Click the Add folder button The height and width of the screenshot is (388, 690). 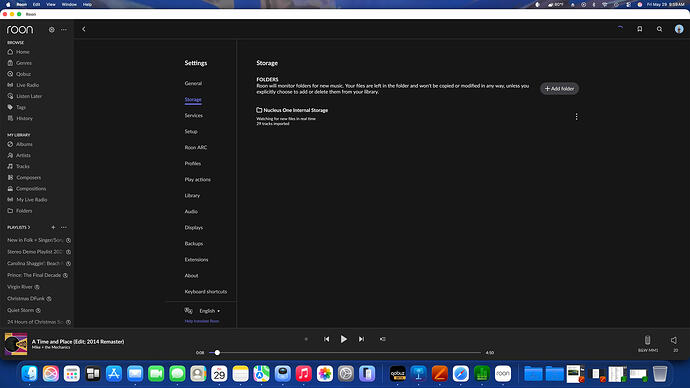tap(560, 88)
